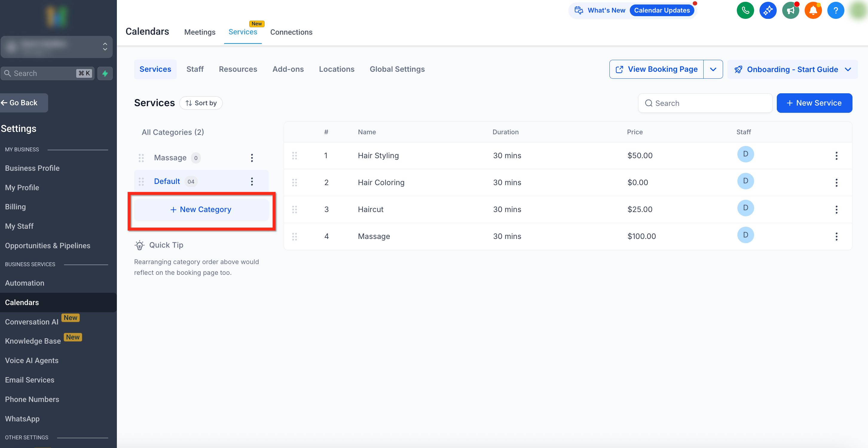Expand Onboarding - Start Guide dropdown
Image resolution: width=868 pixels, height=448 pixels.
click(792, 69)
